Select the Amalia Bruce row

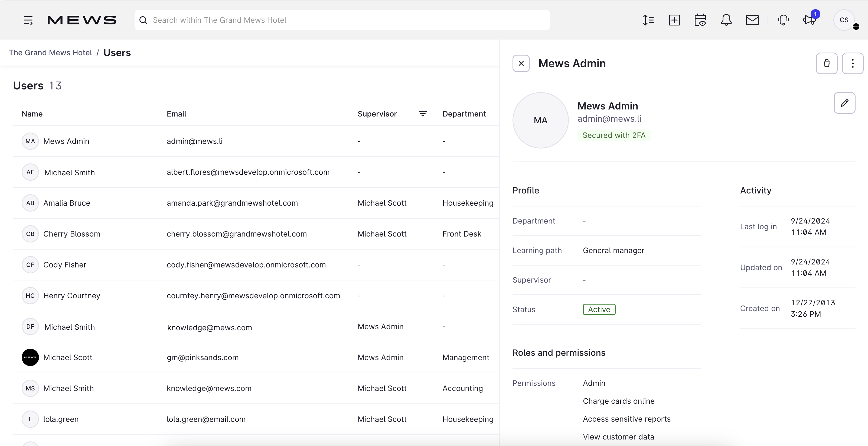tap(256, 203)
